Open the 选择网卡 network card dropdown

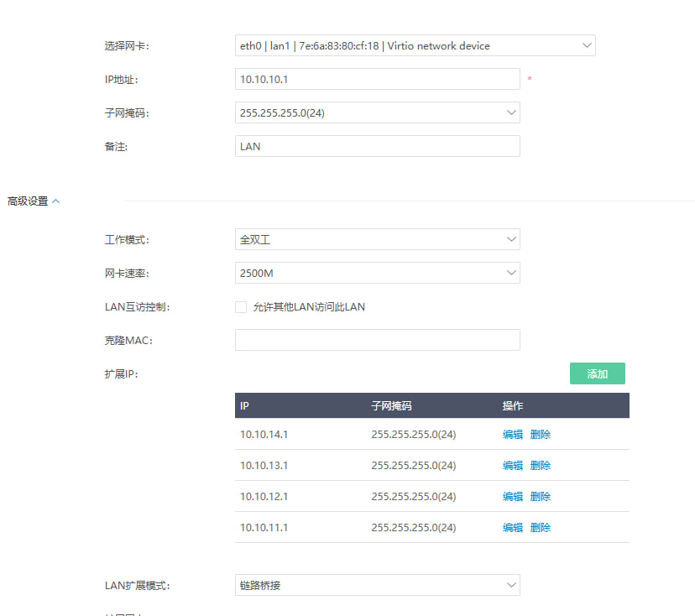click(415, 45)
